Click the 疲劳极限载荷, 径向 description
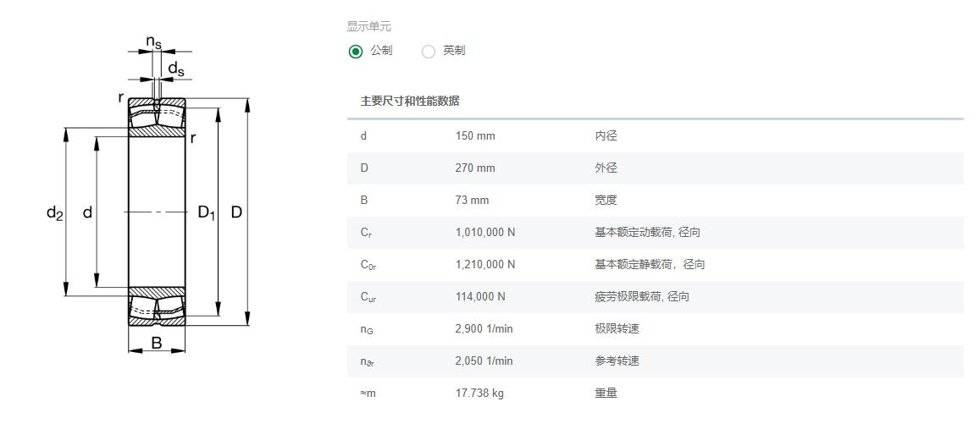980x424 pixels. pyautogui.click(x=642, y=296)
